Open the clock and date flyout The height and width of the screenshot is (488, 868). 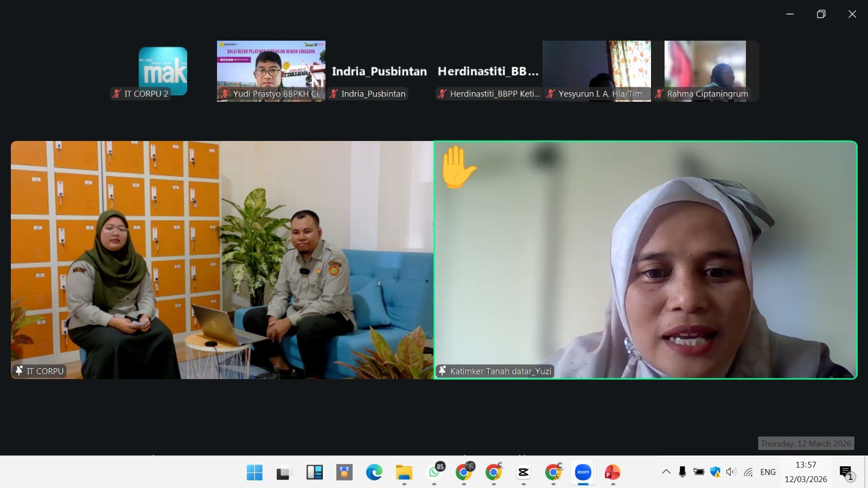806,472
